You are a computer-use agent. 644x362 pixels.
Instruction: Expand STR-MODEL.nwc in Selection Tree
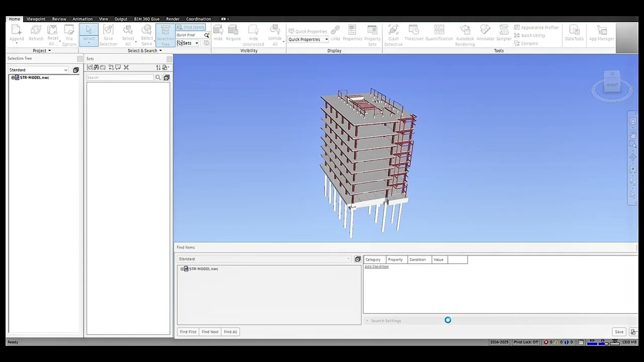[13, 77]
